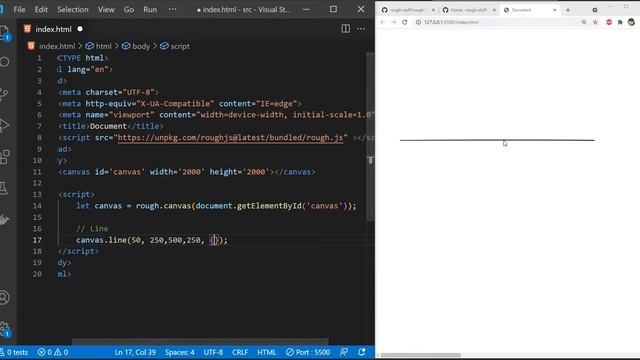Click line number 17 in the gutter
The height and width of the screenshot is (360, 640).
pyautogui.click(x=37, y=240)
